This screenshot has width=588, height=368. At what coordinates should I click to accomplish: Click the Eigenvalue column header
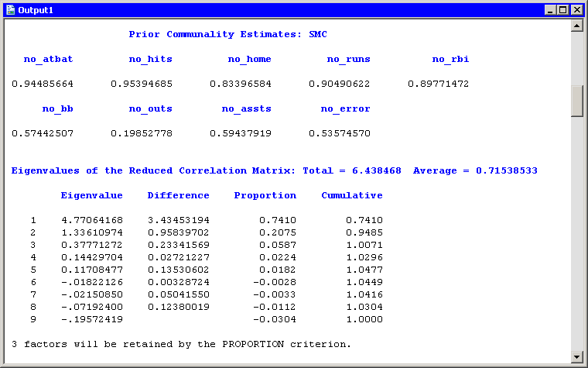92,195
